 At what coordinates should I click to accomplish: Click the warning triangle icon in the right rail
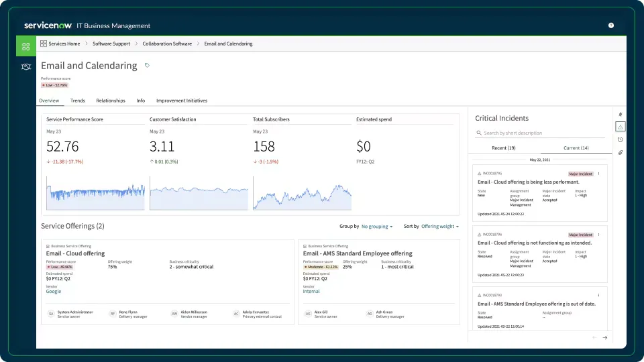(x=621, y=127)
